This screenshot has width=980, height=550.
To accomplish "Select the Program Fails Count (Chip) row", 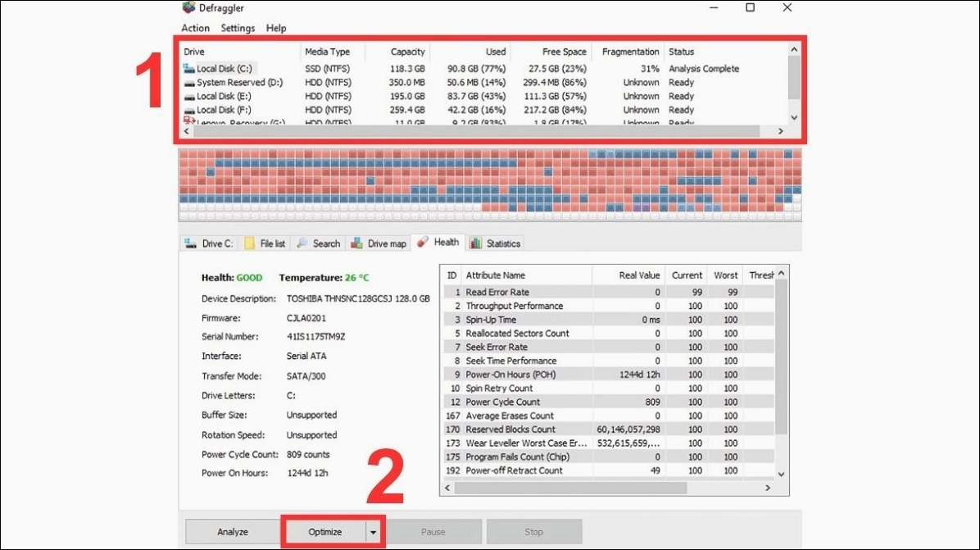I will coord(609,457).
